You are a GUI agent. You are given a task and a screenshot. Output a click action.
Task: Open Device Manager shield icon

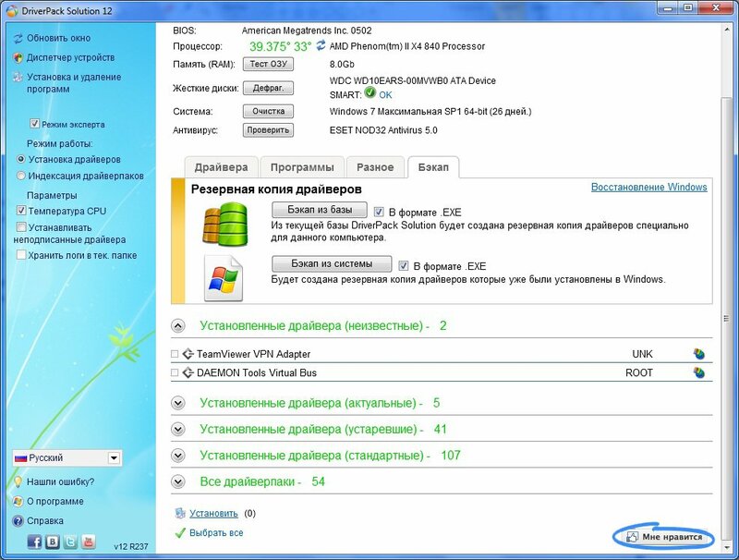tap(18, 58)
